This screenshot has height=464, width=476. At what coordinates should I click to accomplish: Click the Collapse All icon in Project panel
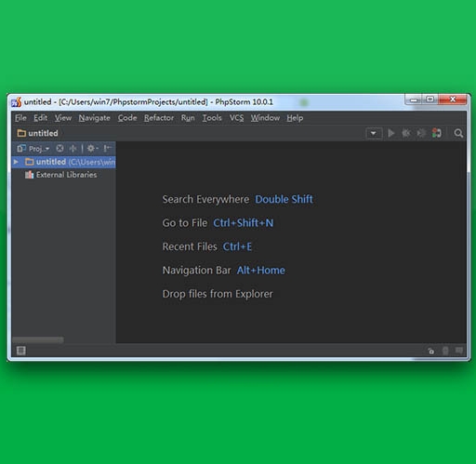point(73,149)
